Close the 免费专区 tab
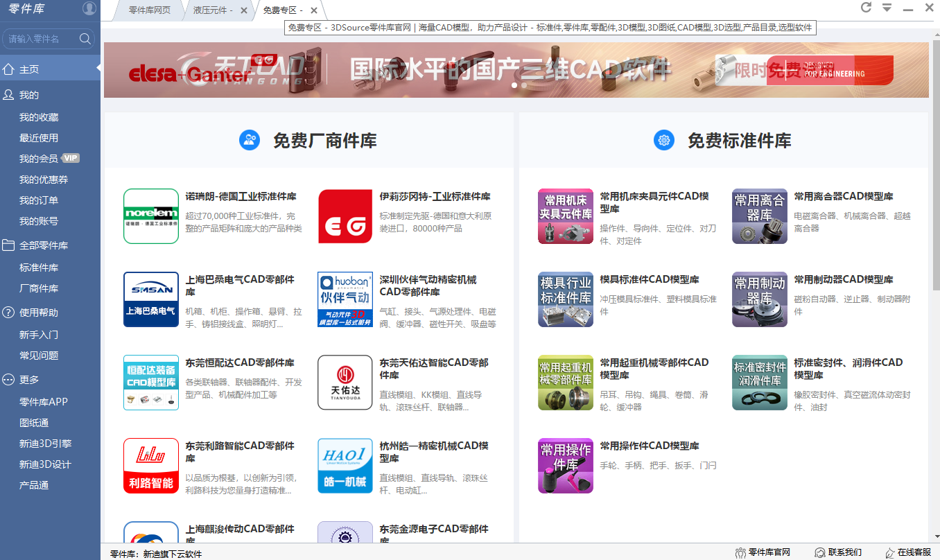The width and height of the screenshot is (940, 560). (314, 10)
